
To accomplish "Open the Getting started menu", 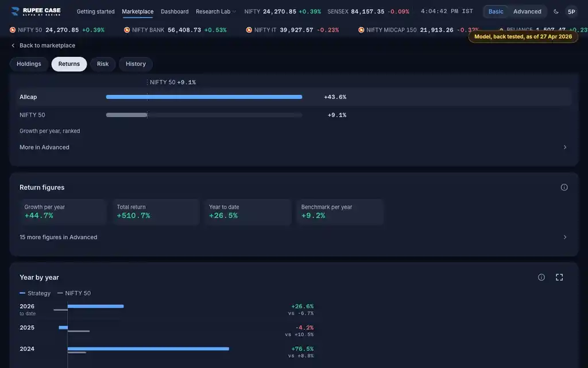I will tap(96, 11).
